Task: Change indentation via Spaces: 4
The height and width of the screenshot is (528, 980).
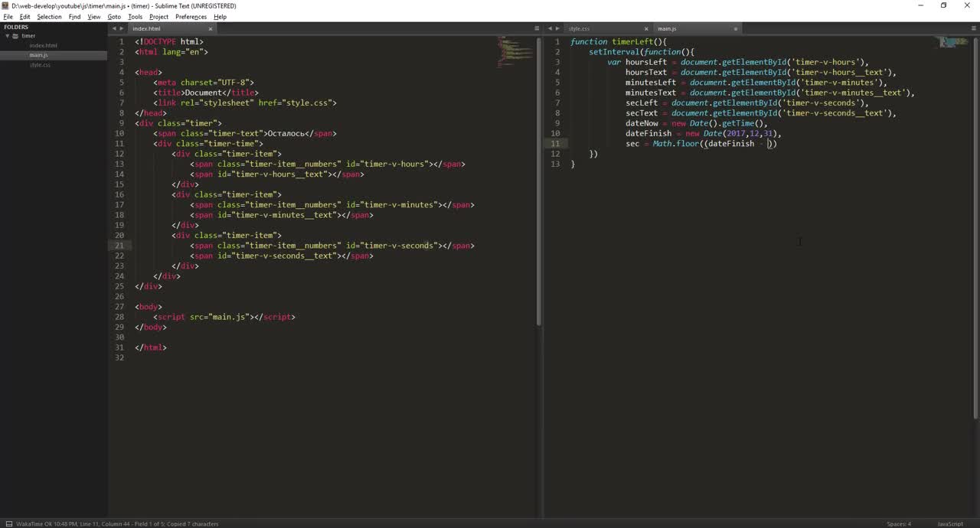Action: (x=899, y=523)
